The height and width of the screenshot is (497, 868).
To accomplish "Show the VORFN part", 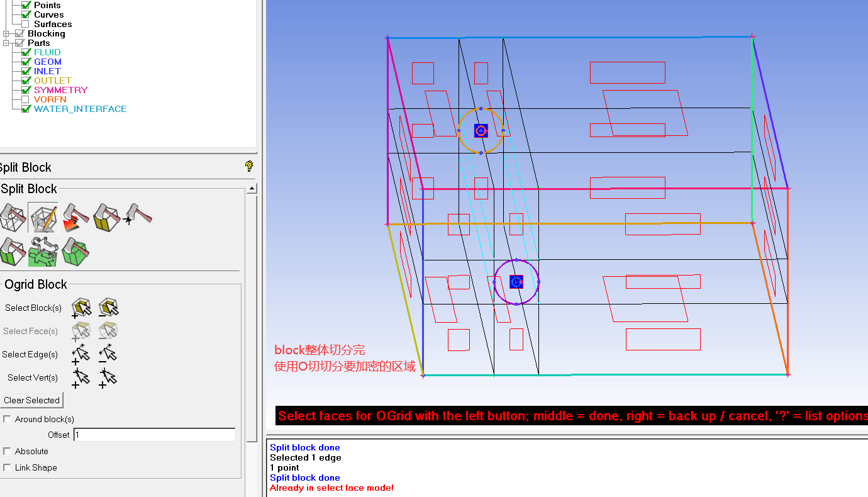I will [26, 99].
